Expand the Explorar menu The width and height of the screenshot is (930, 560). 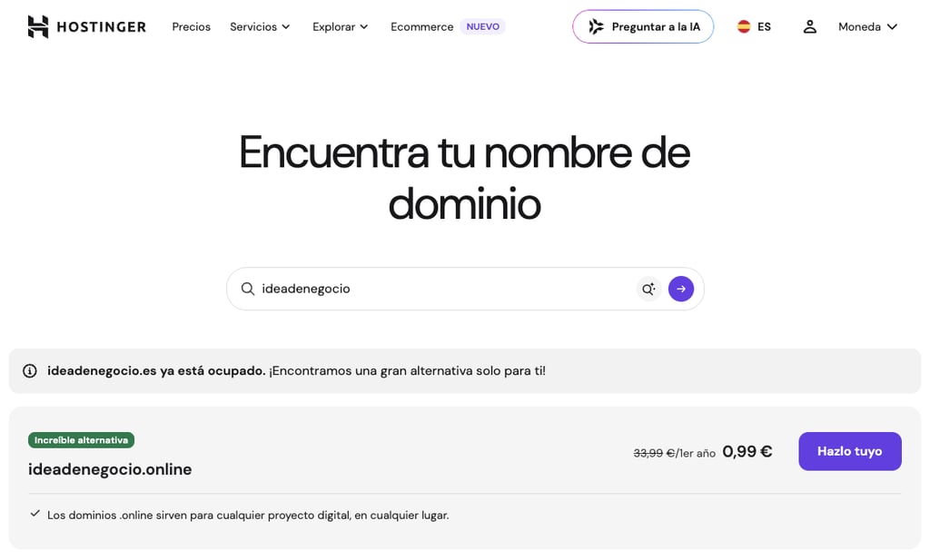[341, 26]
